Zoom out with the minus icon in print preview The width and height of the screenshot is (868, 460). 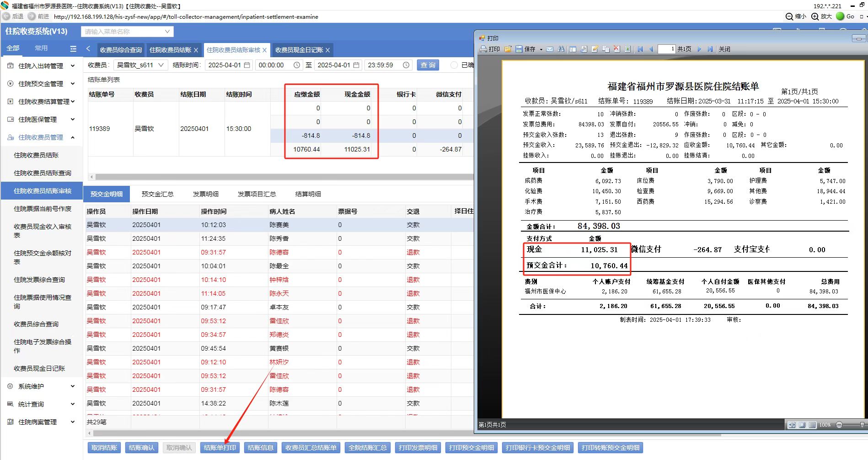pyautogui.click(x=839, y=425)
